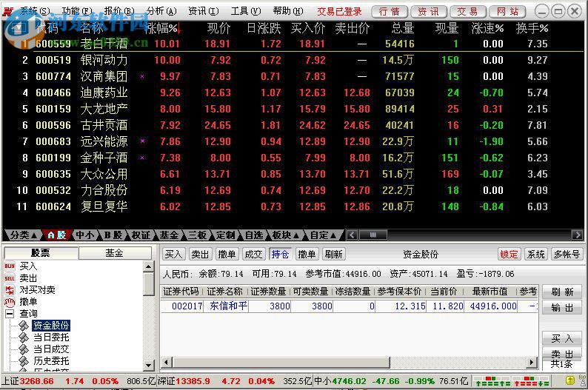Select the 银河动力 stock row
This screenshot has height=390, width=588.
pos(293,60)
